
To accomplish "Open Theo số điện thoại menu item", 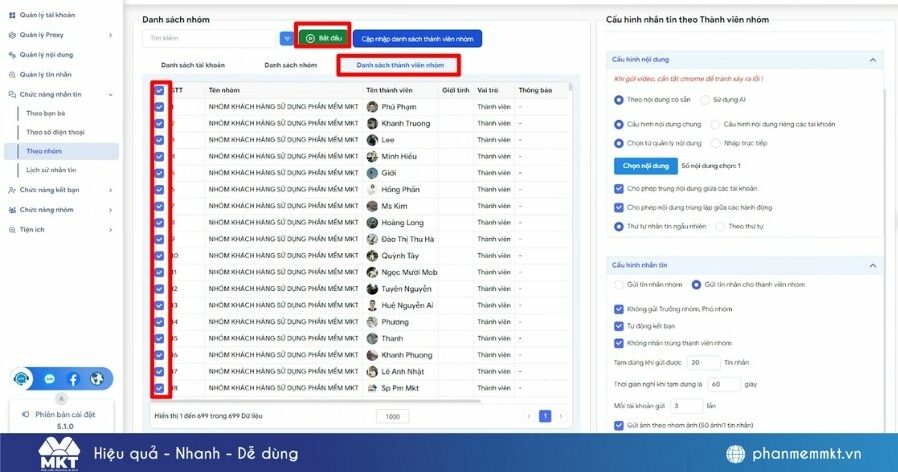I will click(55, 132).
